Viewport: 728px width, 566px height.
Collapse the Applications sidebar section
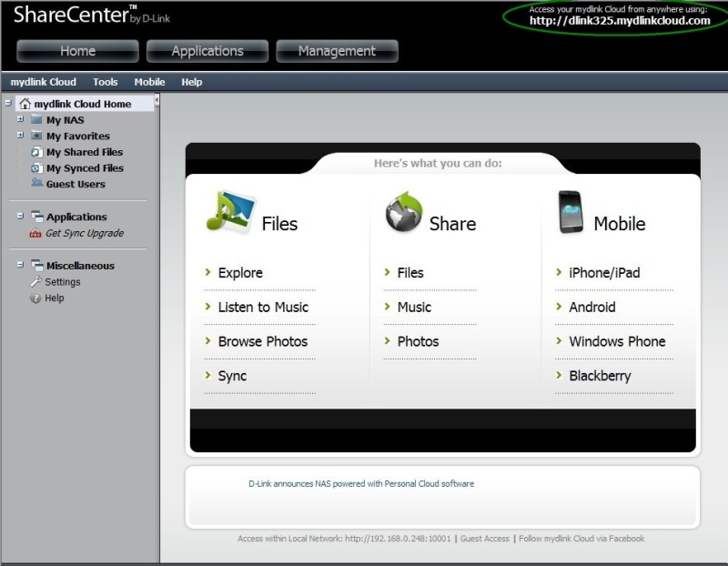(20, 216)
